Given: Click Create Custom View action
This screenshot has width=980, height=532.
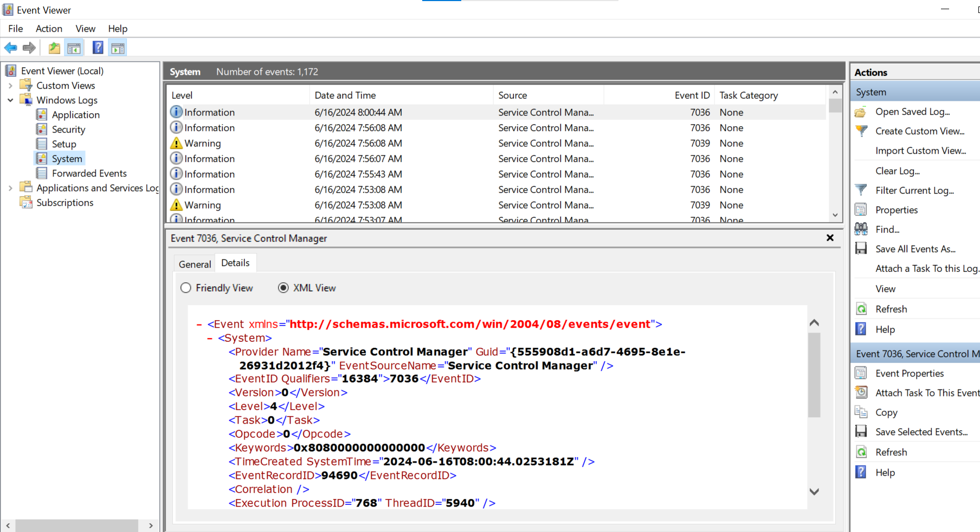Looking at the screenshot, I should pos(920,131).
